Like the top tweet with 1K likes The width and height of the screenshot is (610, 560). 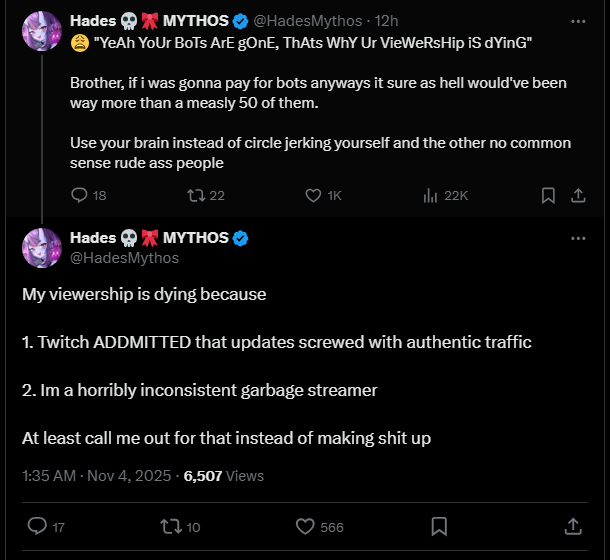coord(312,196)
